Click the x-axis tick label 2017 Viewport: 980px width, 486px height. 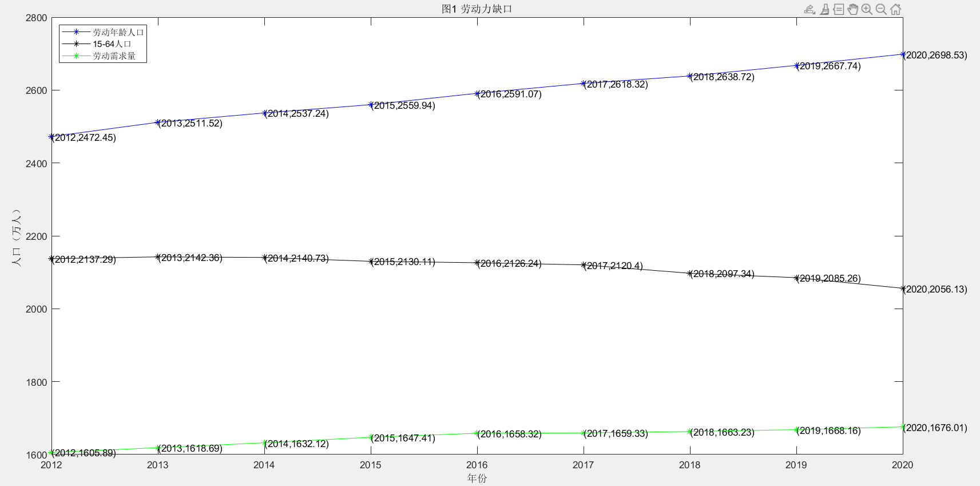[x=584, y=465]
